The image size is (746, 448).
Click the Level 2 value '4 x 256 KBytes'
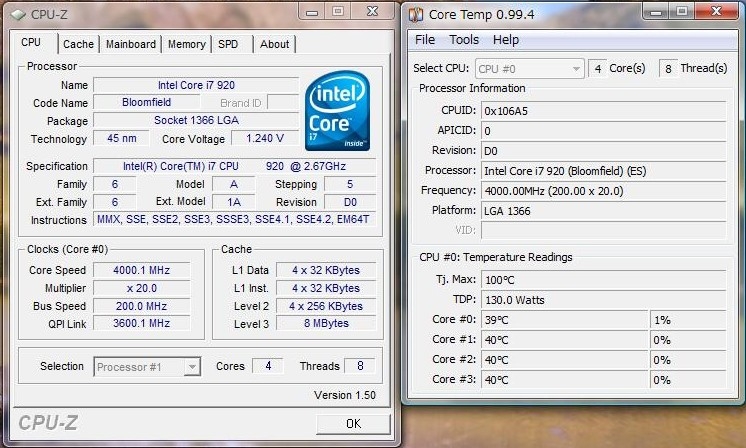[326, 306]
